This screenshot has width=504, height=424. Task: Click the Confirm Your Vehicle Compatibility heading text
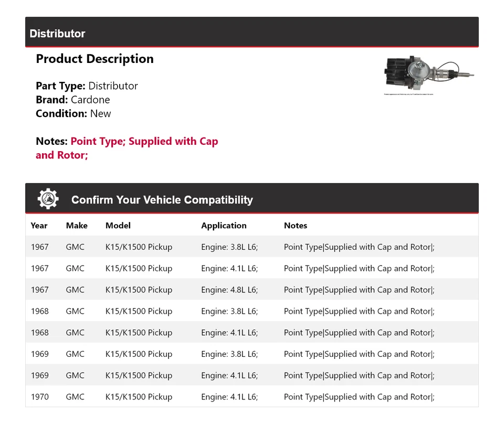tap(162, 200)
